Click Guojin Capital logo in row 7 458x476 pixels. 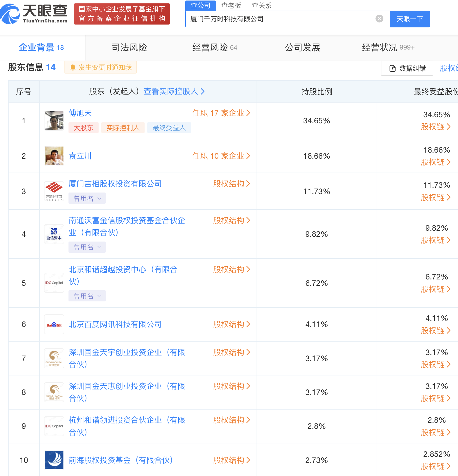[x=54, y=358]
